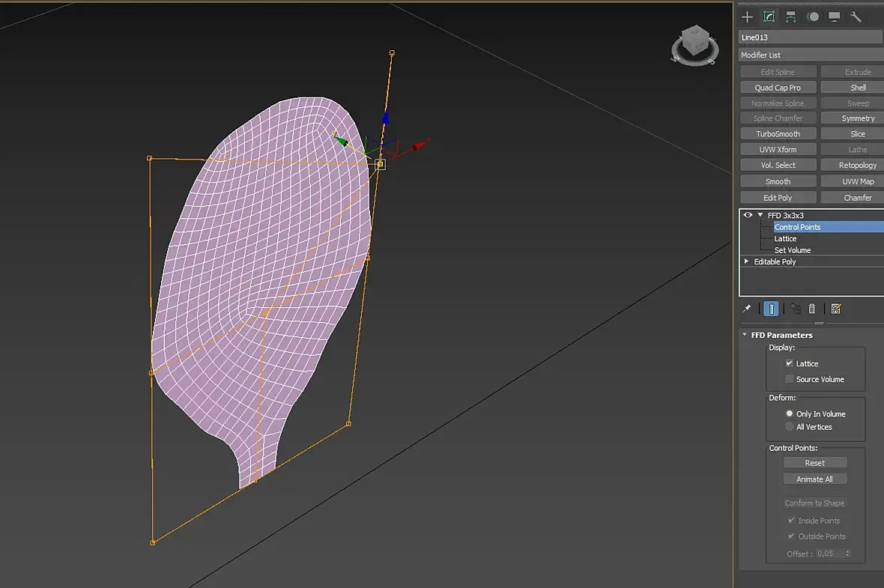Image resolution: width=884 pixels, height=588 pixels.
Task: Apply the Smooth modifier
Action: click(x=778, y=181)
